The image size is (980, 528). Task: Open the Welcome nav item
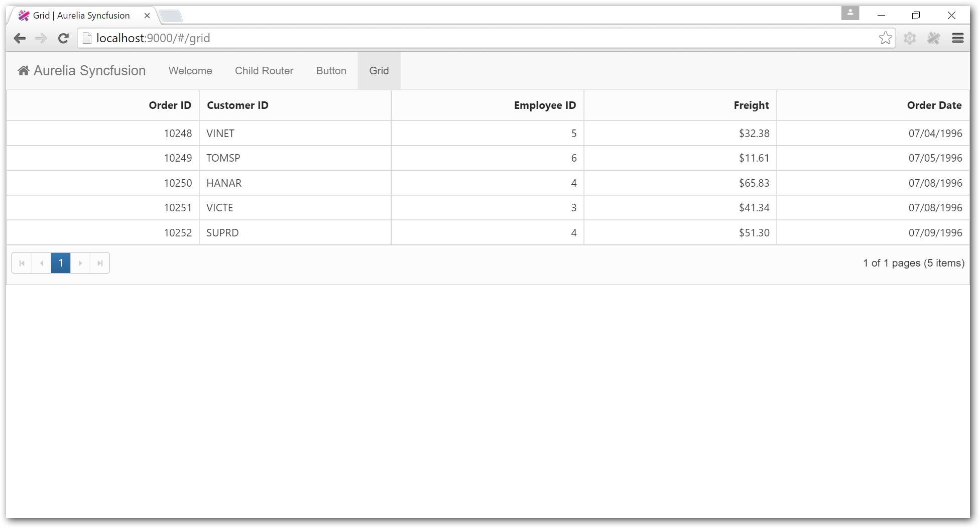(190, 71)
